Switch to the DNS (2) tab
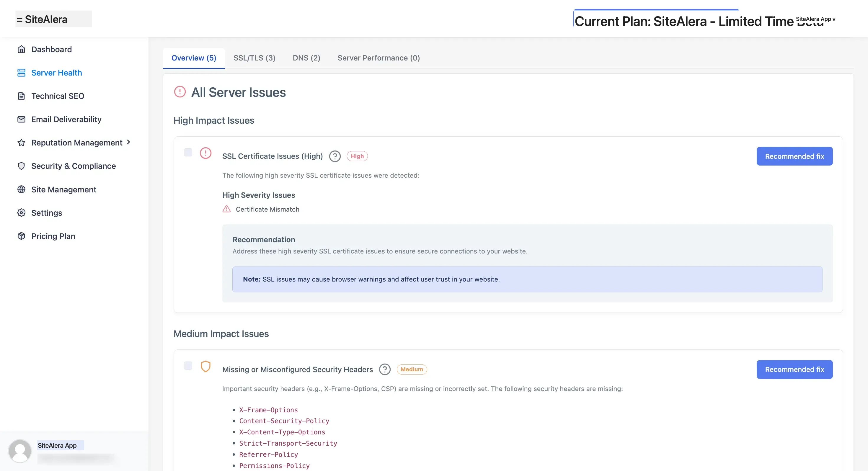 (x=306, y=58)
